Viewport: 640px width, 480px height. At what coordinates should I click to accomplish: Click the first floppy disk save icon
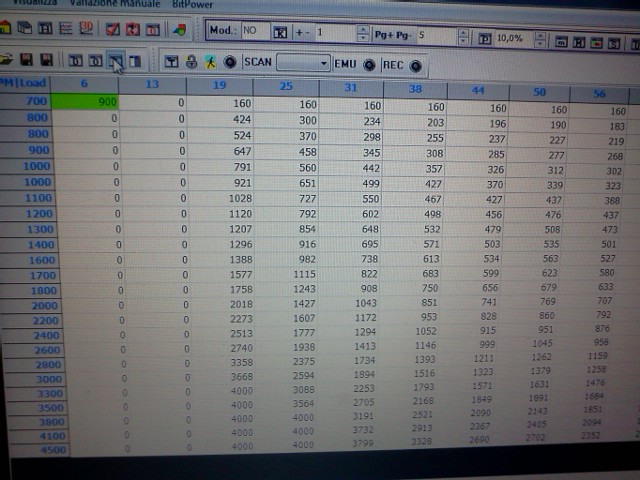point(27,60)
